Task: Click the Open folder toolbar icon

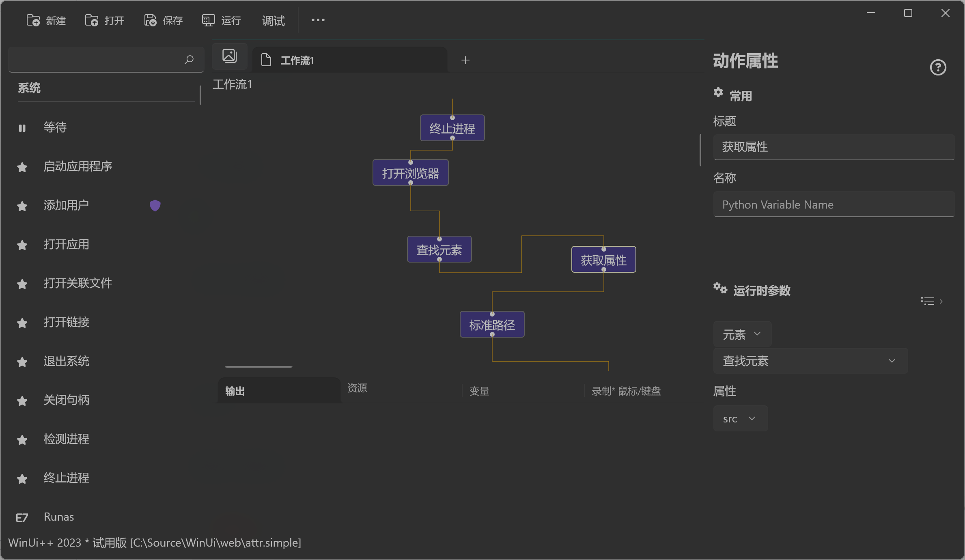Action: (x=92, y=20)
